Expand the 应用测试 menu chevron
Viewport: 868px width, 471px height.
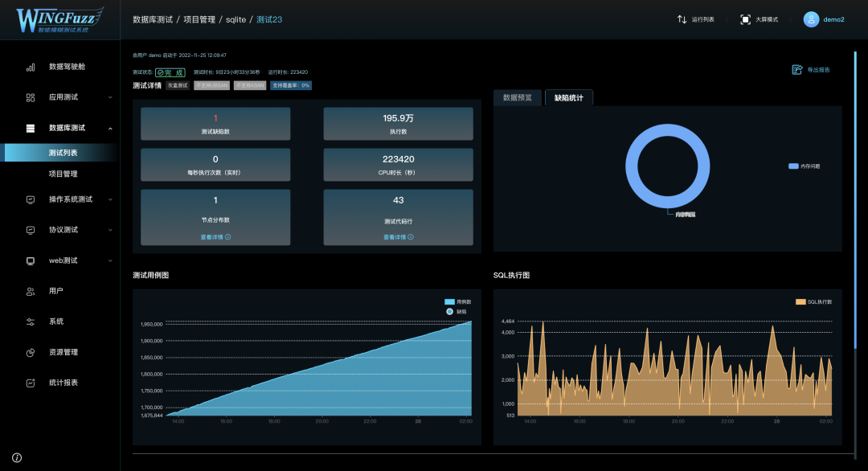tap(110, 97)
